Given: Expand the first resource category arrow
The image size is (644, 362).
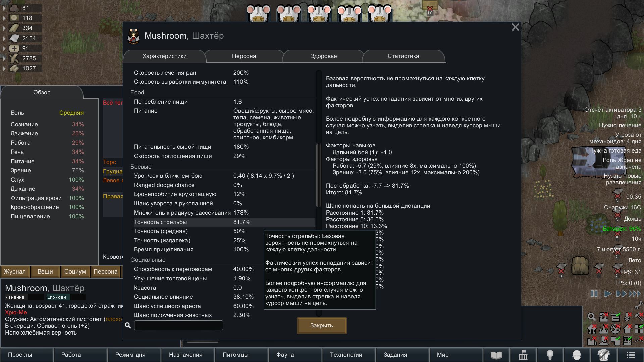Looking at the screenshot, I should [x=4, y=8].
